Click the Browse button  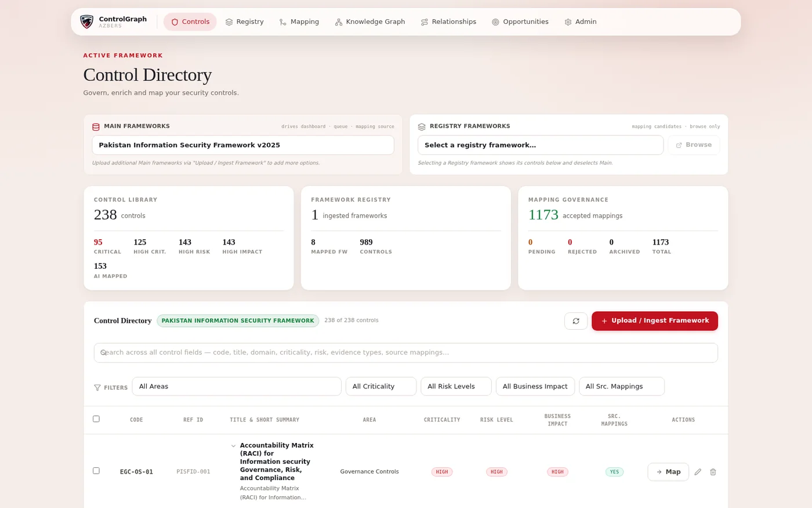pos(694,145)
